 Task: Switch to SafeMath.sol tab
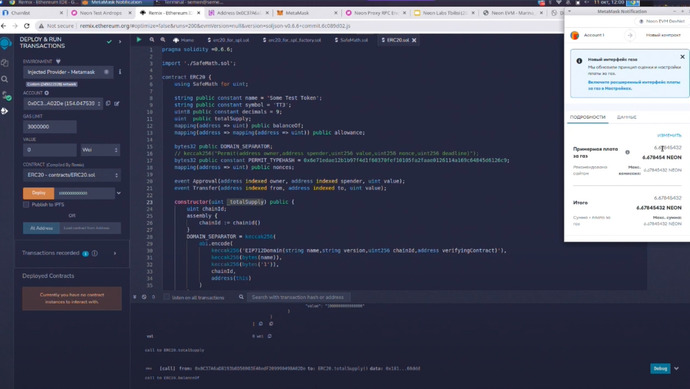[x=351, y=40]
